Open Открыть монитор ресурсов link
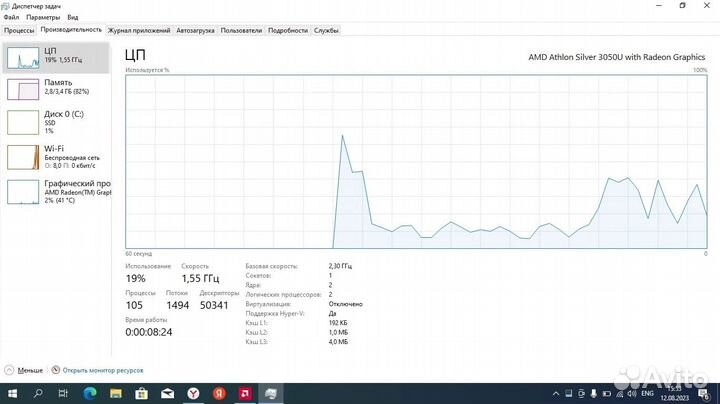This screenshot has width=720, height=404. pyautogui.click(x=103, y=370)
